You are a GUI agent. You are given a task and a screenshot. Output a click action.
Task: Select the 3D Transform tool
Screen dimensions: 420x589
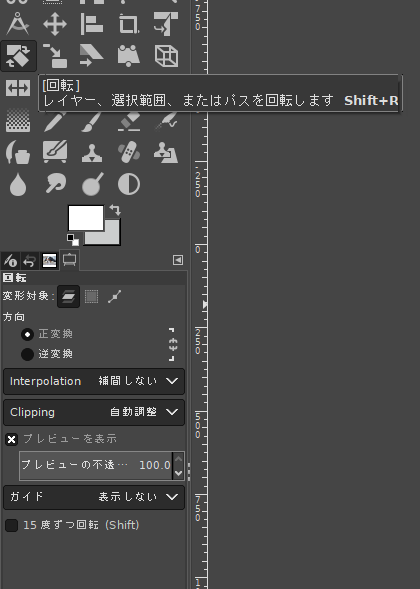click(166, 56)
